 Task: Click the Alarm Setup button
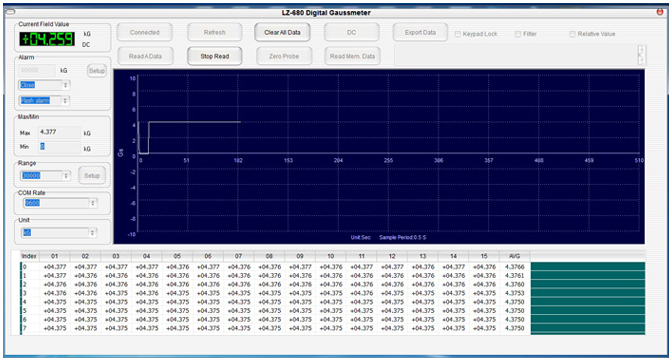click(96, 71)
